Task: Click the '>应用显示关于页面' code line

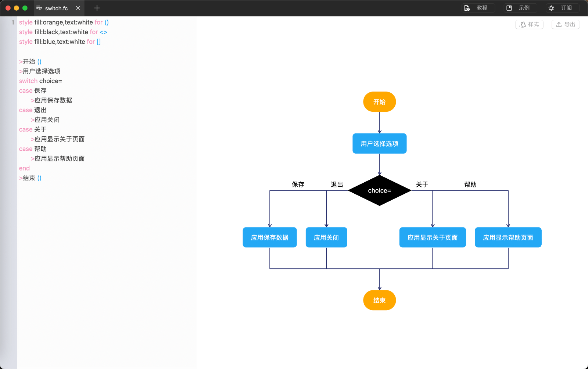Action: [58, 139]
